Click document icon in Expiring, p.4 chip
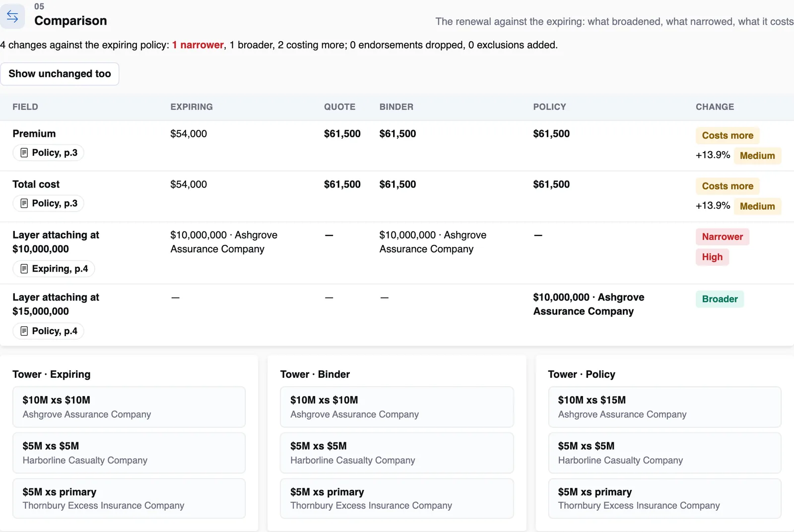 [24, 269]
